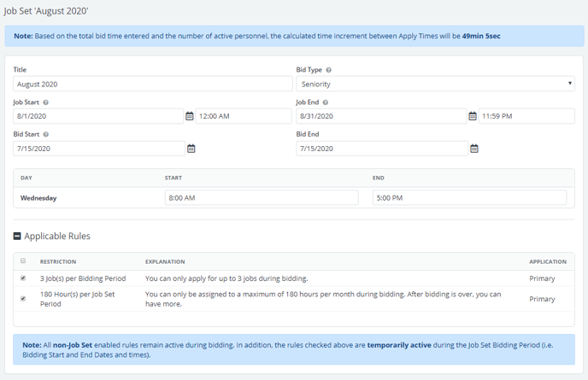Click the Bid Type help icon
This screenshot has width=588, height=380.
(x=329, y=70)
